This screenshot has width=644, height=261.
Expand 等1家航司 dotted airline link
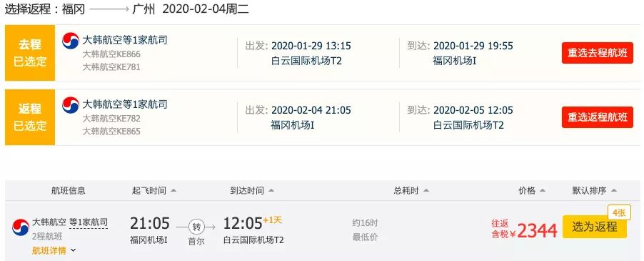[89, 222]
